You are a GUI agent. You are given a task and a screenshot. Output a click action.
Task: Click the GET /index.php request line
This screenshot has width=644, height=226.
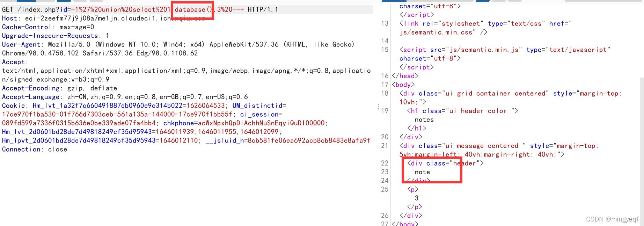click(187, 9)
